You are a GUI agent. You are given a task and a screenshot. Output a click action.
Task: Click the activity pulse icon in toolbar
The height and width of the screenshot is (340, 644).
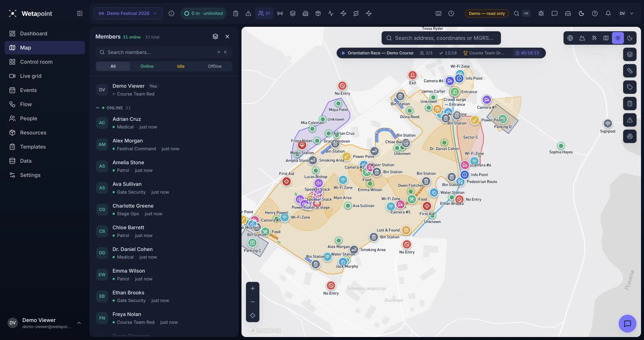tap(331, 13)
